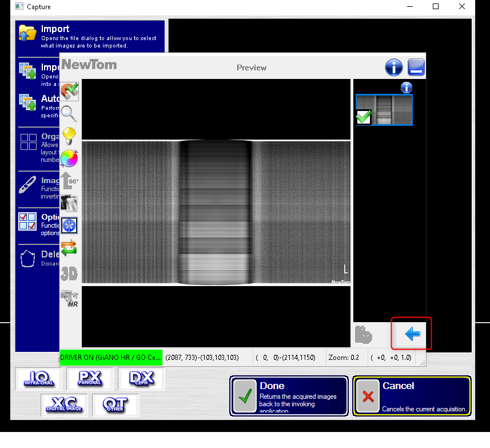
Task: Click the blue filter fan icon
Action: (69, 225)
